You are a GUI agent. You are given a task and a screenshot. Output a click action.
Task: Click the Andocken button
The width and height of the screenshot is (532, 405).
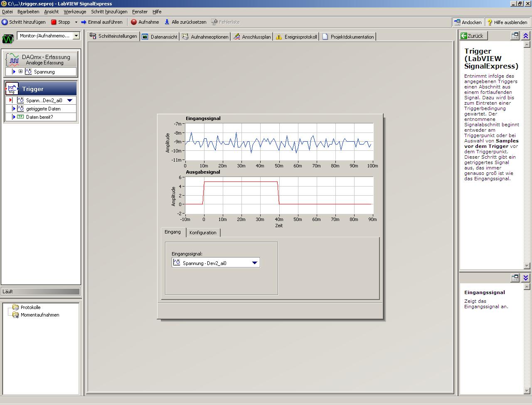[468, 22]
